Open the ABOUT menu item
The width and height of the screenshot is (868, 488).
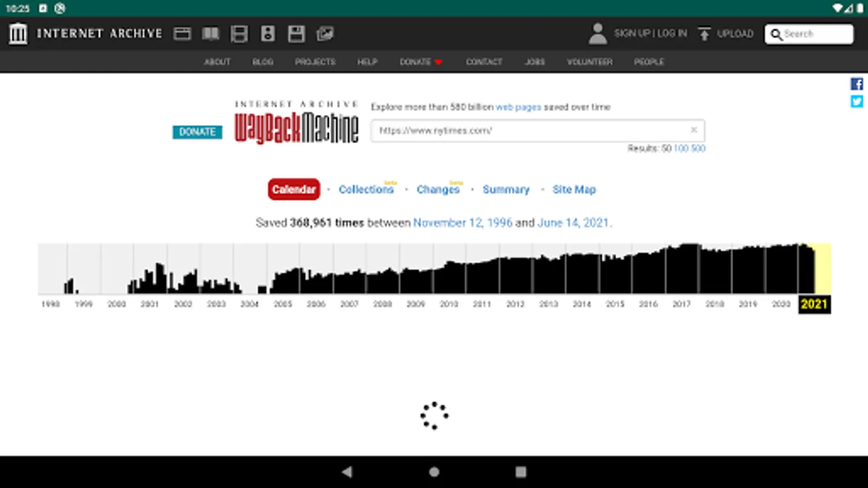coord(217,62)
